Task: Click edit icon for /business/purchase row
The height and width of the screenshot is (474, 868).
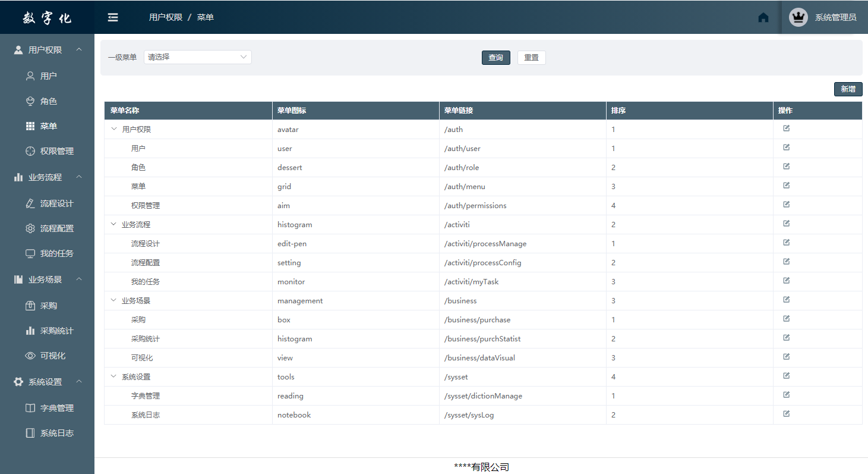Action: click(786, 319)
